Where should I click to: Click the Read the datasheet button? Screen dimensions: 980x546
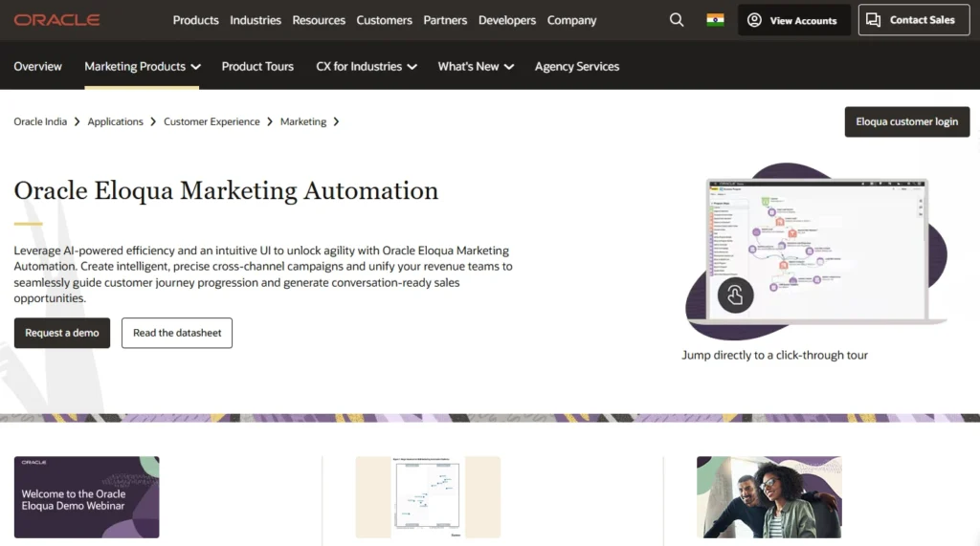[x=177, y=333]
